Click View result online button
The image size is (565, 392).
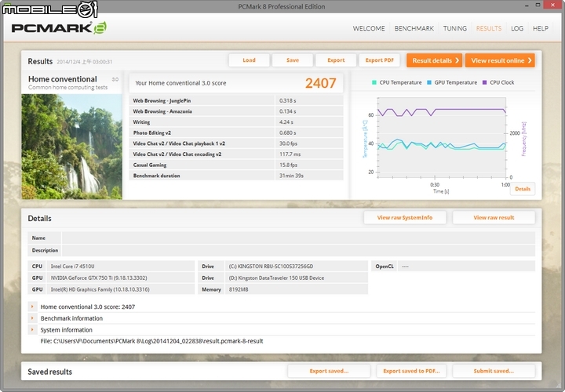(x=500, y=60)
